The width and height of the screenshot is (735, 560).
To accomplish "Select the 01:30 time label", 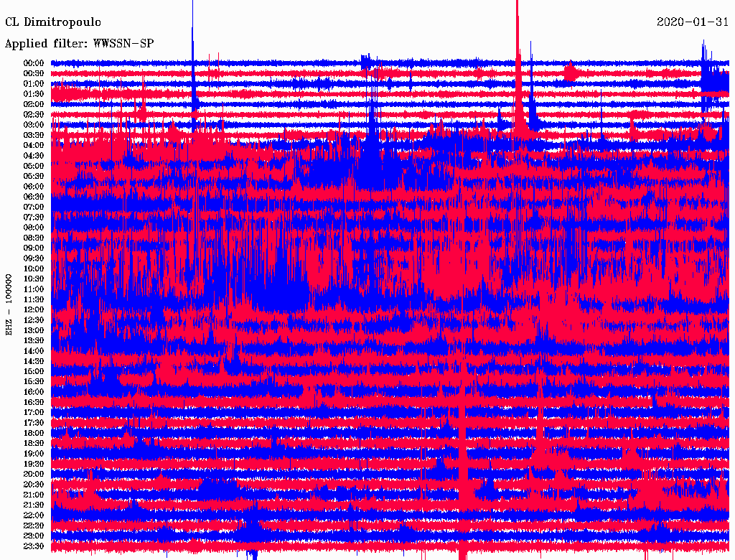I will 34,94.
